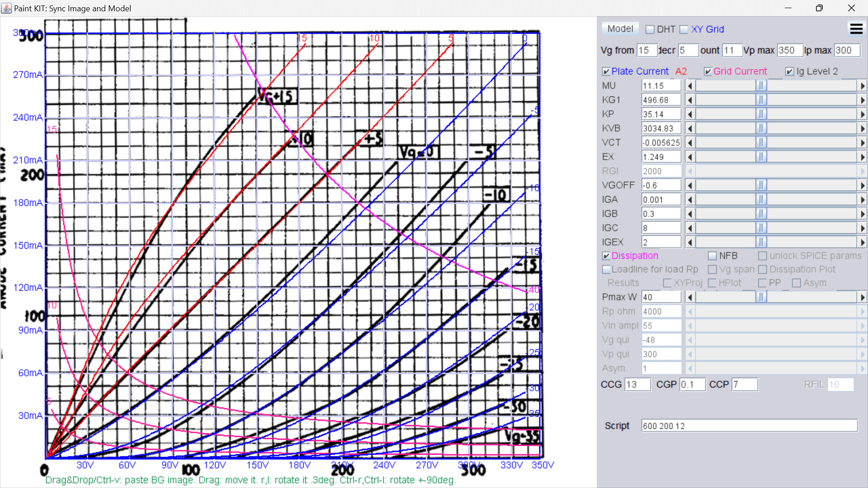The height and width of the screenshot is (488, 868).
Task: Click the VCT value field
Action: (661, 143)
